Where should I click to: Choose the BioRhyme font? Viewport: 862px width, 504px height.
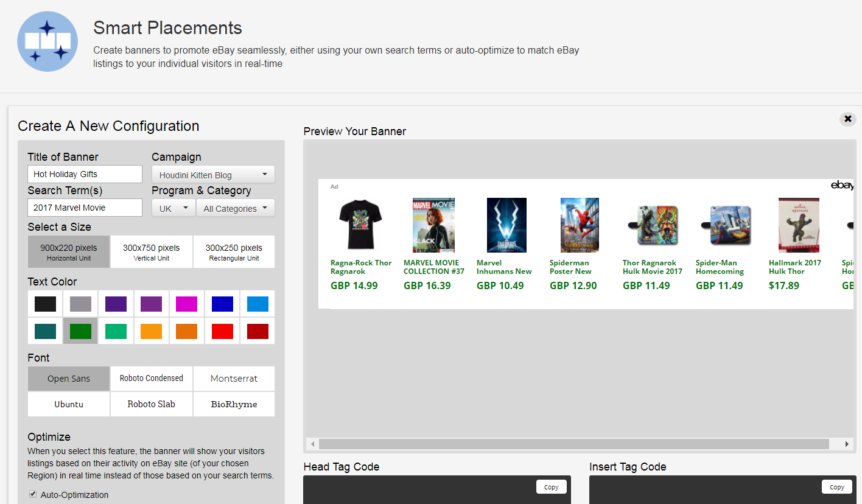[x=234, y=404]
